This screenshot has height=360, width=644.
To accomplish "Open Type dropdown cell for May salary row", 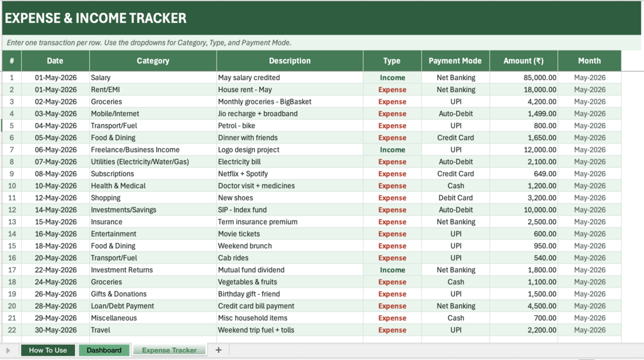I will tap(392, 78).
